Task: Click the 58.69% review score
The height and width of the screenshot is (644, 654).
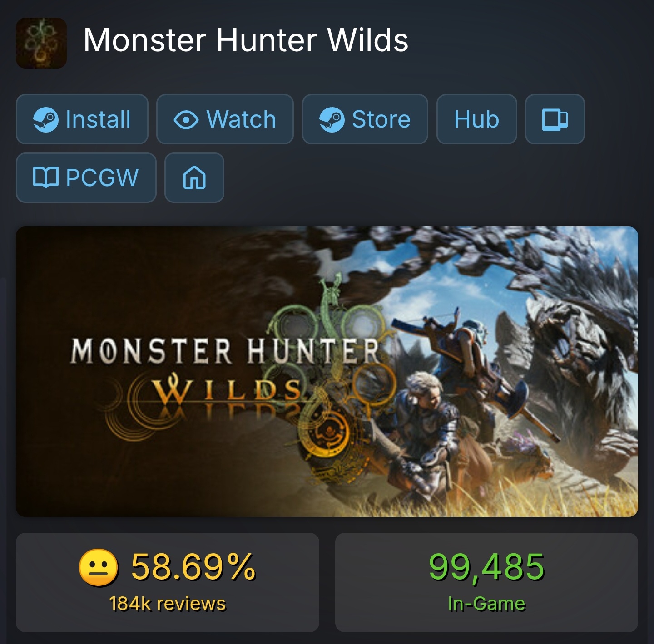Action: [x=193, y=567]
